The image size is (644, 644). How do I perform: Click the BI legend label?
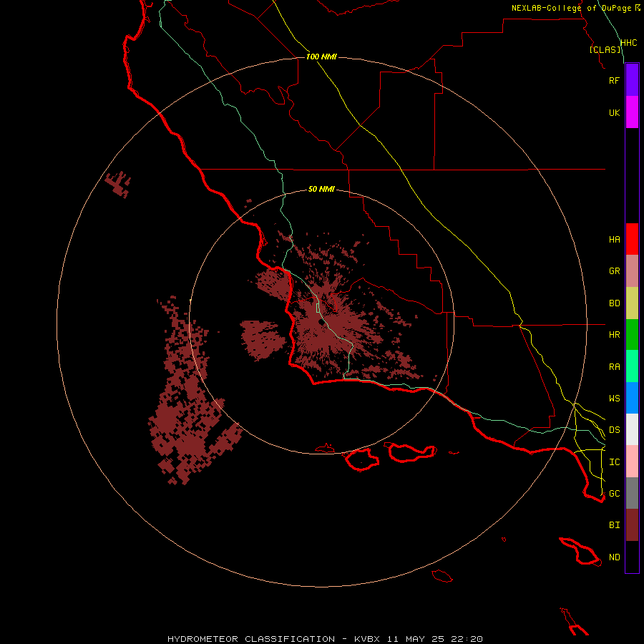tap(614, 525)
